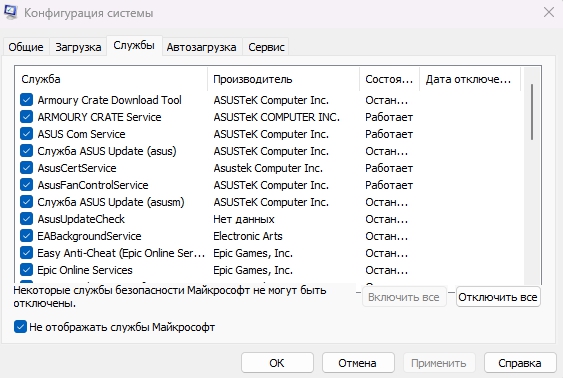Click Работает status of AsusFanControlService
This screenshot has height=378, width=563.
click(389, 185)
